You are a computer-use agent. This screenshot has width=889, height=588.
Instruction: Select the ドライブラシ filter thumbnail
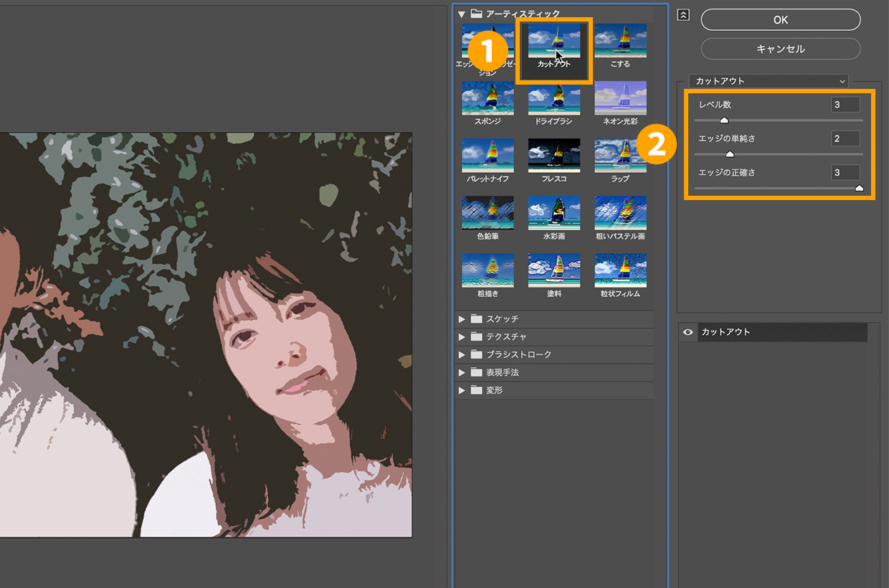coord(554,98)
